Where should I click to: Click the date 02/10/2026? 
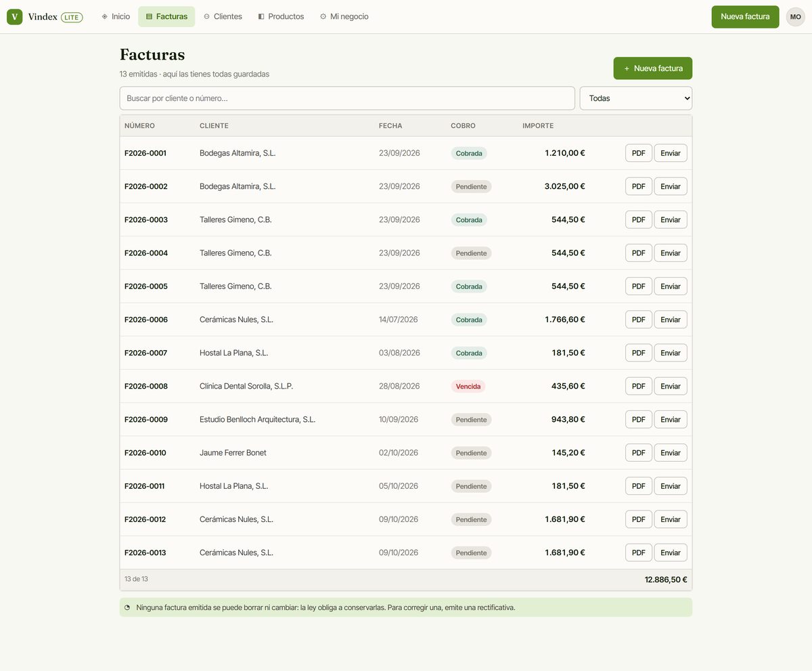click(x=399, y=452)
